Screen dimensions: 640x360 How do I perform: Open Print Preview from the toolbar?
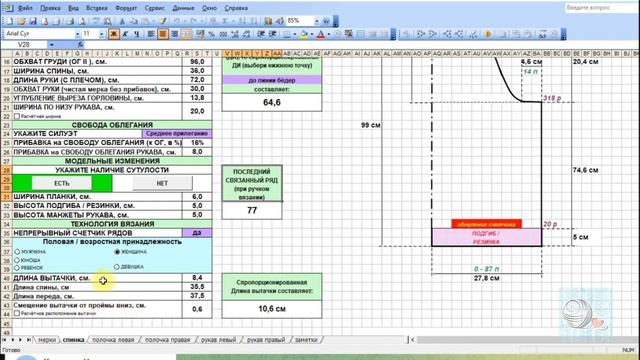(82, 21)
